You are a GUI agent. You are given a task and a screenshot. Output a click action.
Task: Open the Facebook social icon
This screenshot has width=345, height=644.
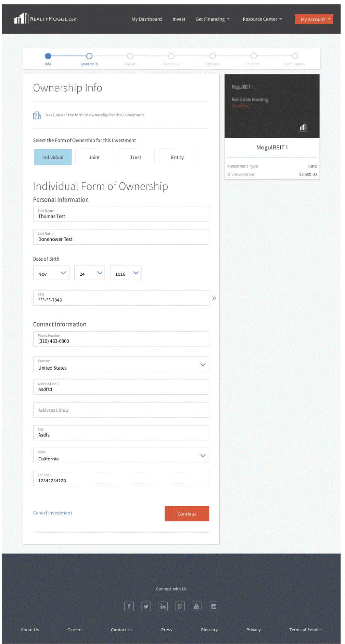click(x=129, y=606)
